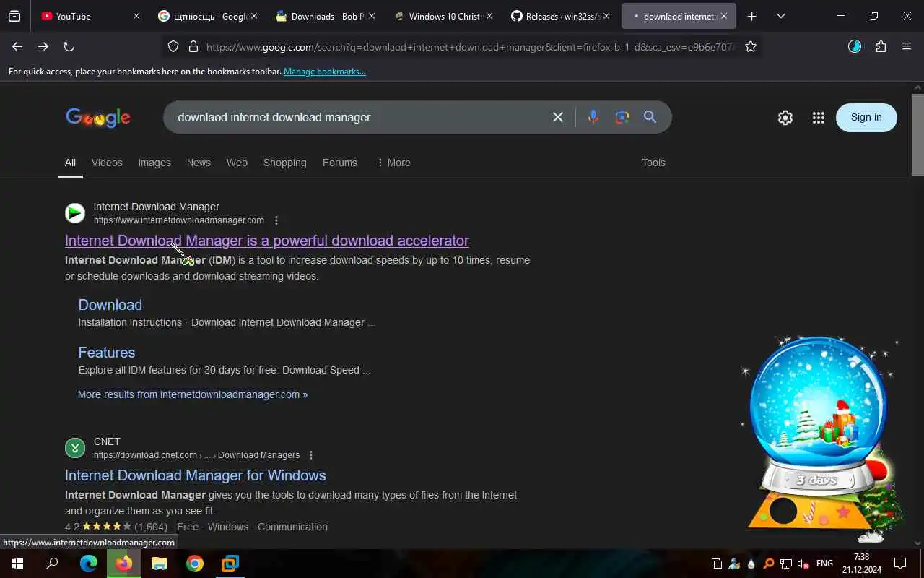Switch ENG input language
This screenshot has width=924, height=578.
tap(824, 564)
